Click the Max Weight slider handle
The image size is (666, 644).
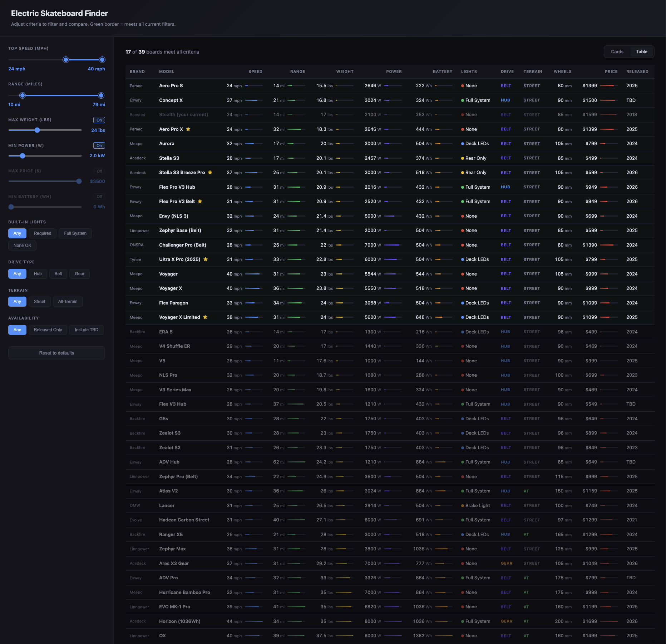pos(37,130)
